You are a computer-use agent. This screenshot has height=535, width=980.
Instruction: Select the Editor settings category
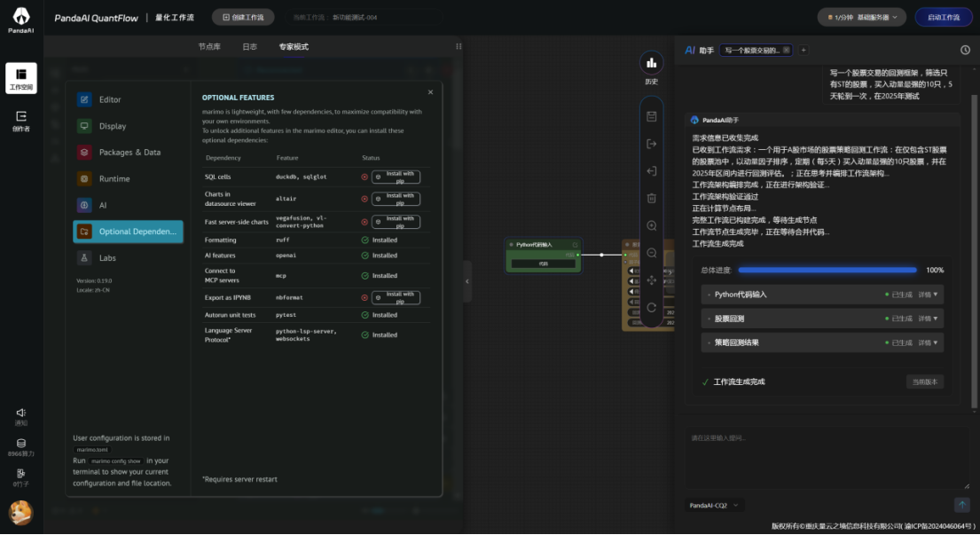point(128,99)
